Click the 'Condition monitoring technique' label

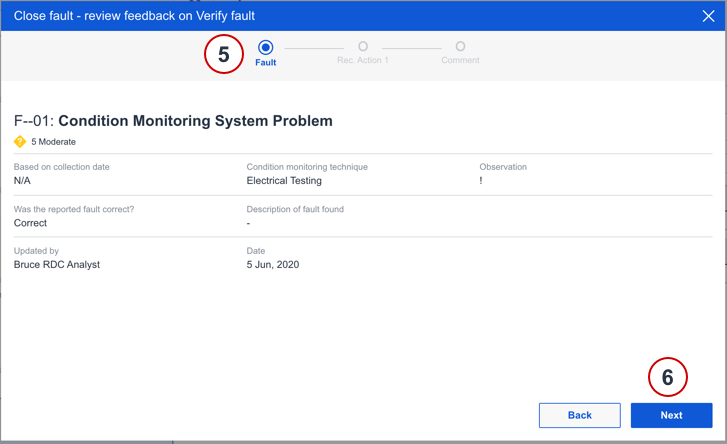coord(307,167)
